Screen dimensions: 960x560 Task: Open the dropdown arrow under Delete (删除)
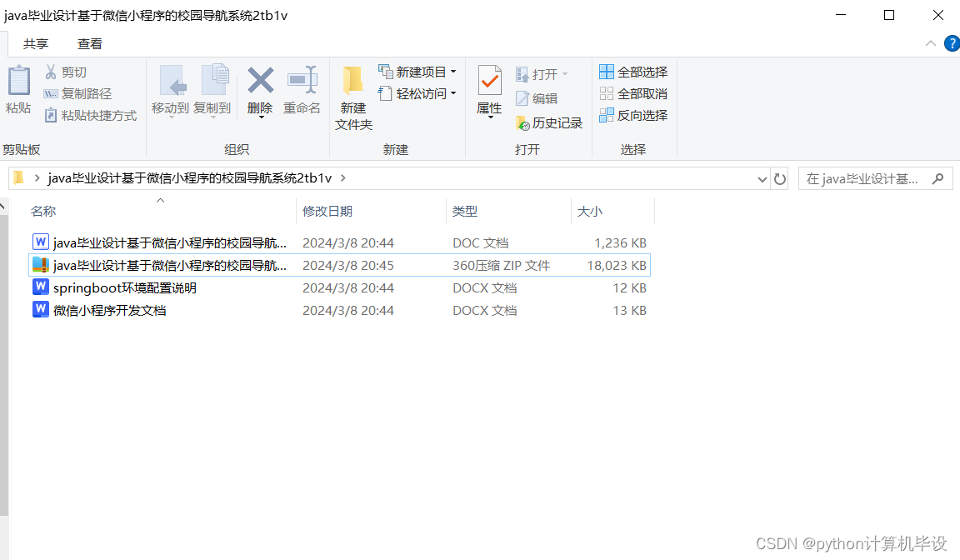[x=262, y=117]
